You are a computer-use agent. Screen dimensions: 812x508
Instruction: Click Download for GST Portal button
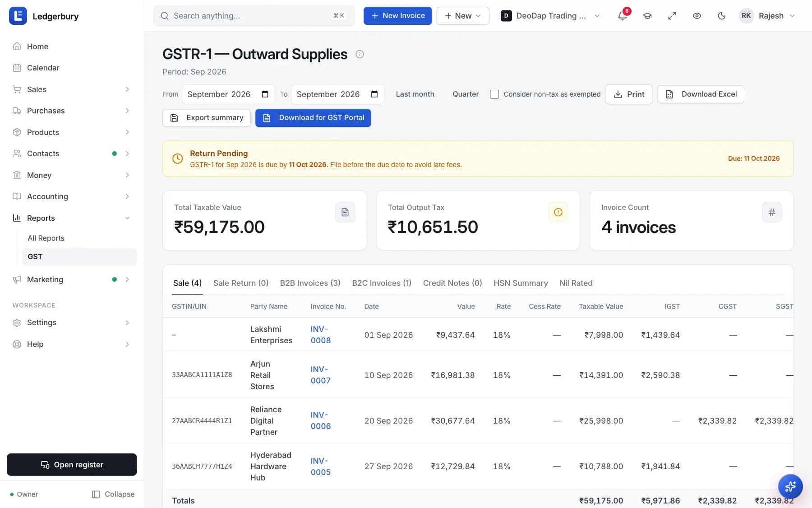coord(313,118)
